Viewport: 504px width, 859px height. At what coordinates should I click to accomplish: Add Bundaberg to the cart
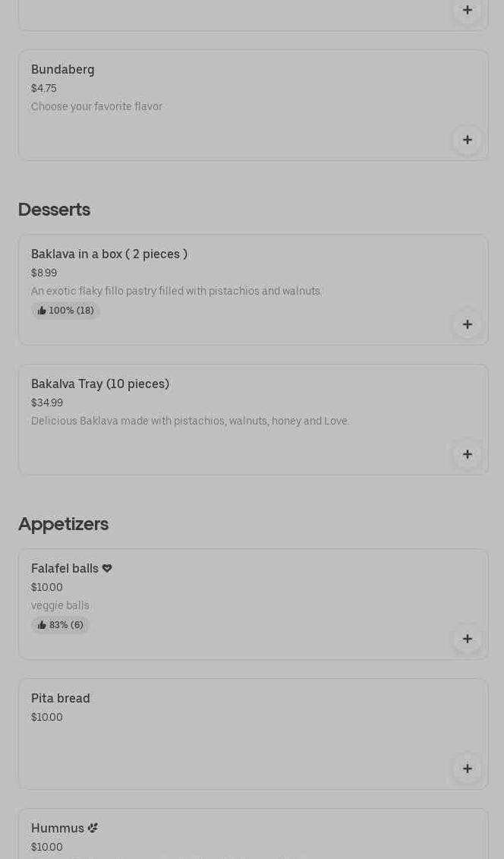click(467, 140)
